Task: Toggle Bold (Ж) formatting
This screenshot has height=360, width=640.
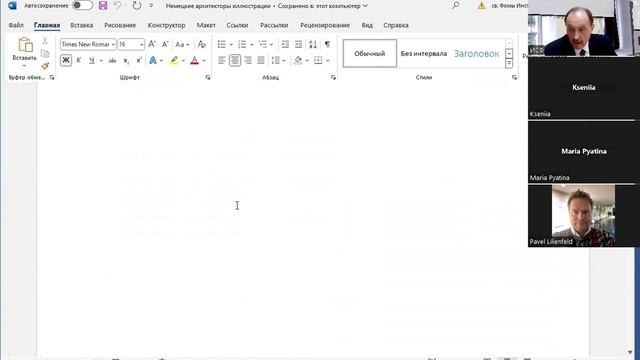Action: coord(66,60)
